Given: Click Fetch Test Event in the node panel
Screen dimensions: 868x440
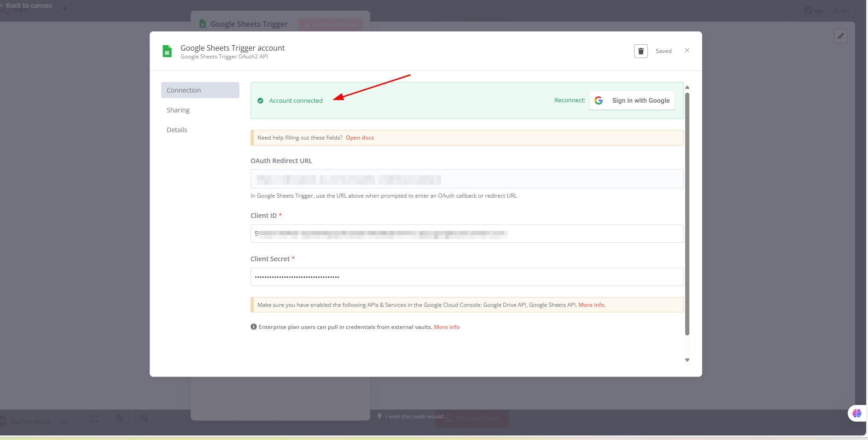Looking at the screenshot, I should point(330,24).
